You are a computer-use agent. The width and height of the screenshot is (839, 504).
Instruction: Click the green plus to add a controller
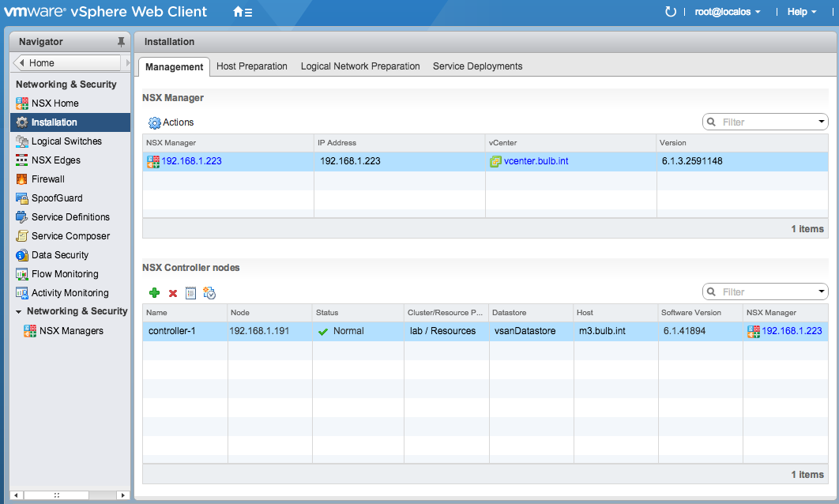click(154, 292)
